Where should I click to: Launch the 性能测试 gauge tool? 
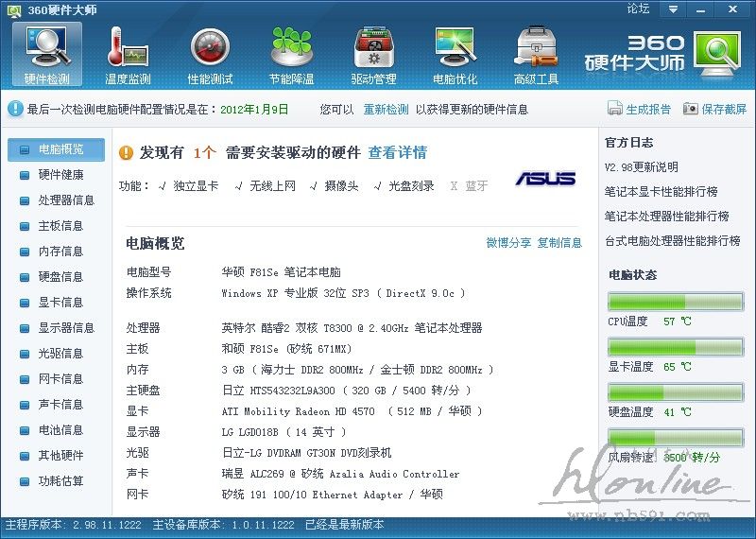[x=210, y=55]
